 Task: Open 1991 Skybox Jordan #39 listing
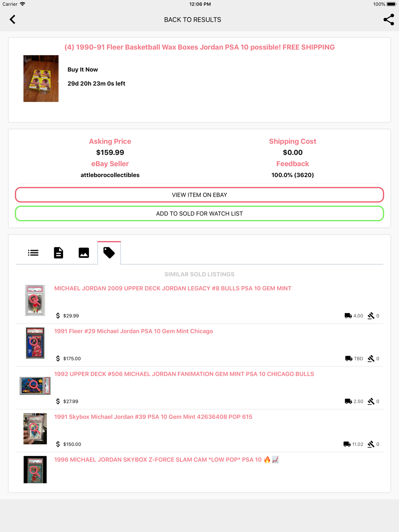coord(153,417)
